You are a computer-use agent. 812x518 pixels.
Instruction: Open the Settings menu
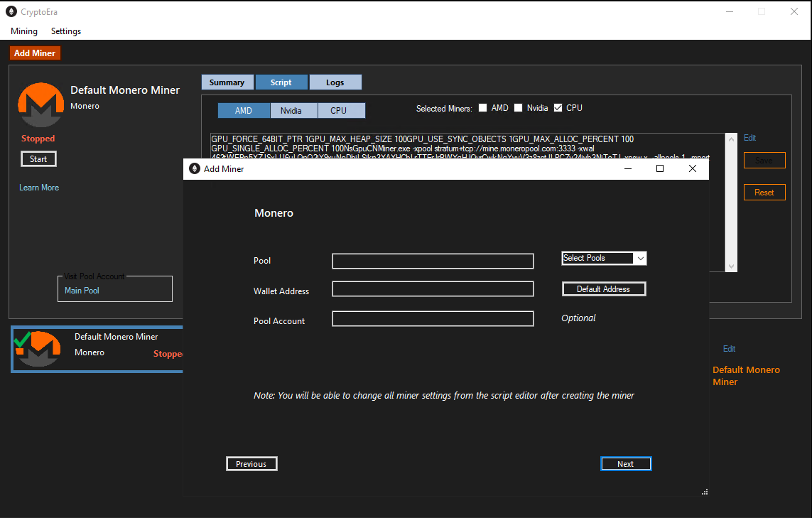[66, 31]
